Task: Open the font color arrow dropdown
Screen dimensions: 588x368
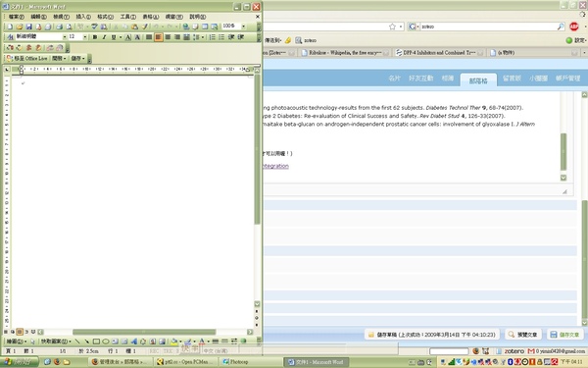Action: [x=209, y=342]
